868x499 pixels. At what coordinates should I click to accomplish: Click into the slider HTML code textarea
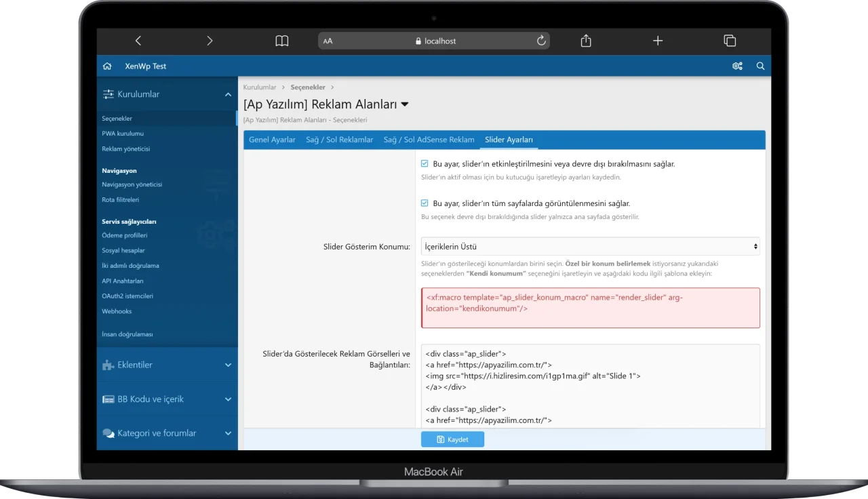pyautogui.click(x=590, y=386)
